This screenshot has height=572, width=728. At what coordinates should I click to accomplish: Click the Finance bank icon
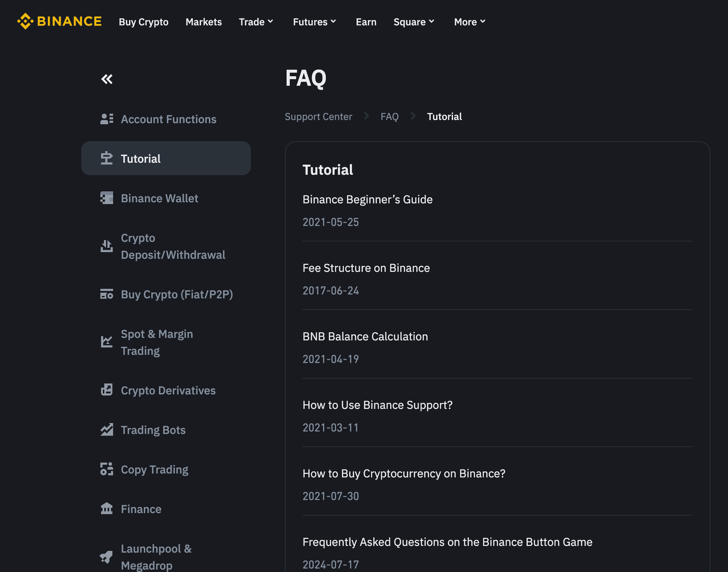click(x=106, y=509)
